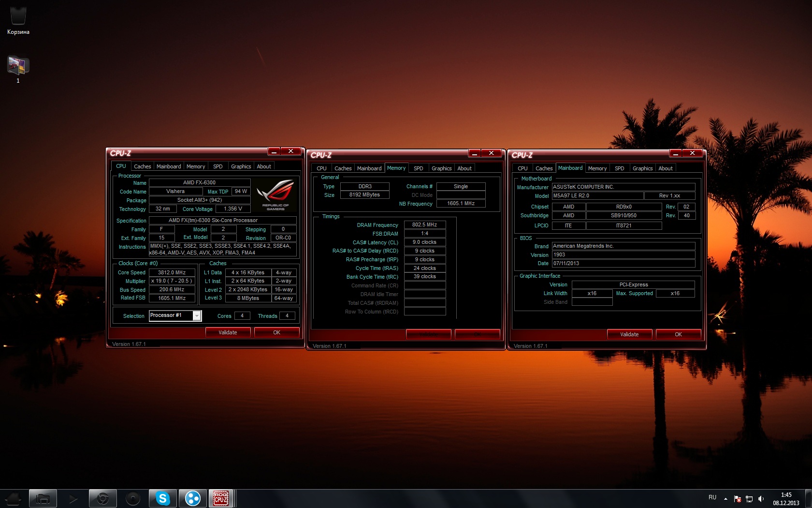Click the Bank Cycle Time value 39 clocks
Viewport: 812px width, 508px height.
point(425,276)
